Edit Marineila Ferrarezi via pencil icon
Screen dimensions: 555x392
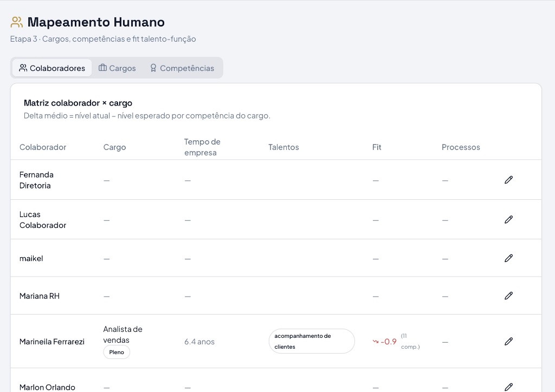coord(508,342)
